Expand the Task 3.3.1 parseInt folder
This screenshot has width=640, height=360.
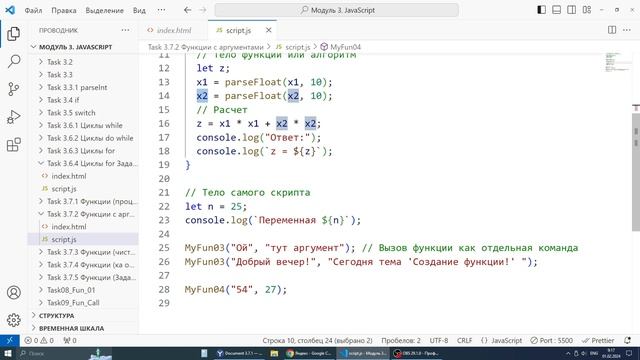[x=83, y=87]
